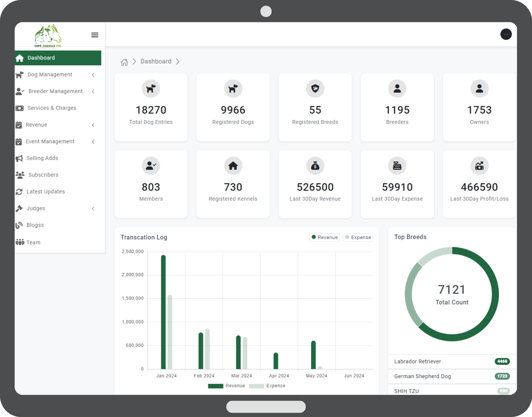Viewport: 532px width, 417px height.
Task: Toggle the Expense series in top legend
Action: 358,237
